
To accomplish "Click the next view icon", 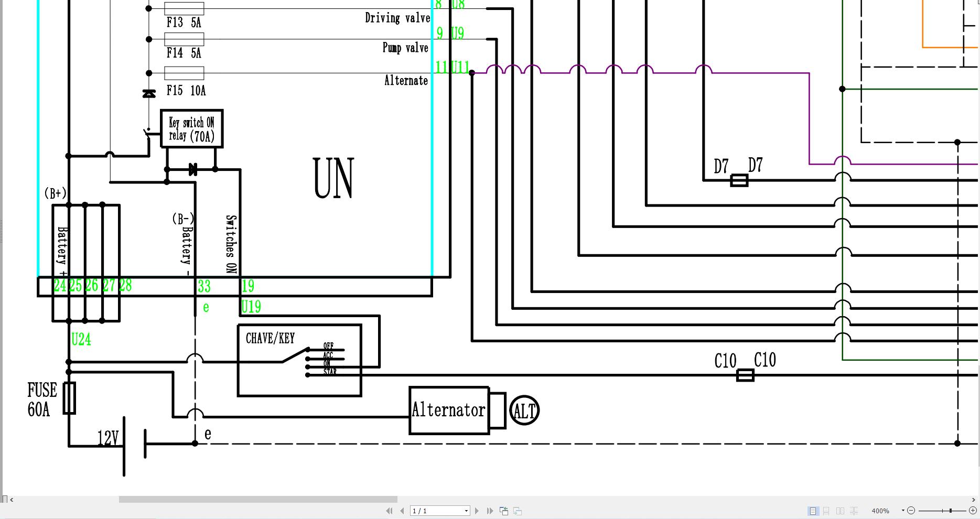I will (518, 511).
